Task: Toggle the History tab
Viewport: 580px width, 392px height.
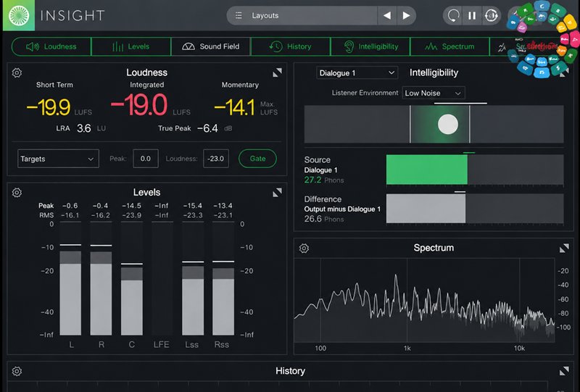Action: pos(291,46)
